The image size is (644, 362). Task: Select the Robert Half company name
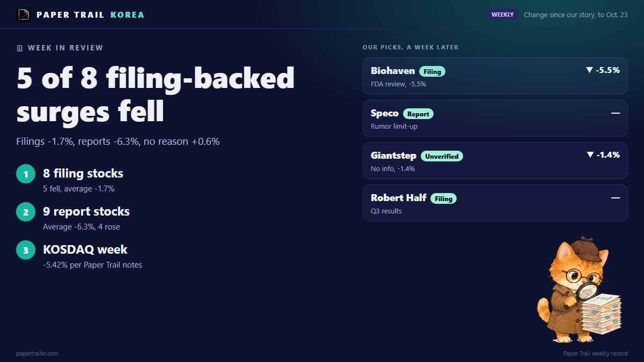point(399,198)
